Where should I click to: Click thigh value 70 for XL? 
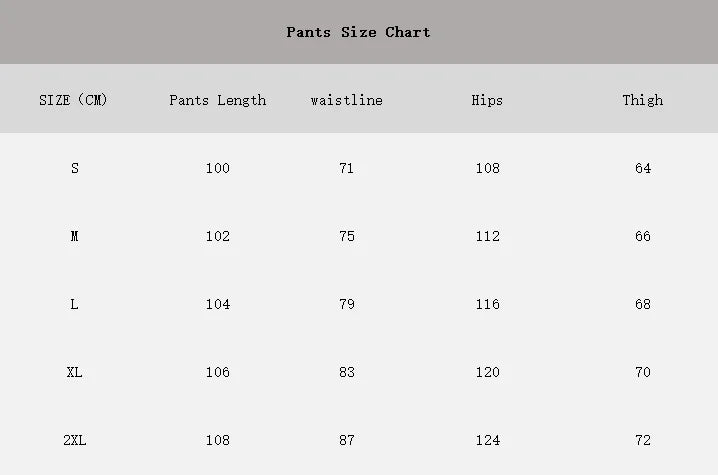point(643,372)
